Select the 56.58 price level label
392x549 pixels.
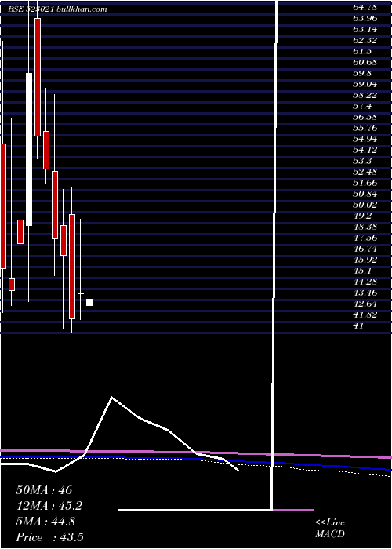pyautogui.click(x=365, y=118)
